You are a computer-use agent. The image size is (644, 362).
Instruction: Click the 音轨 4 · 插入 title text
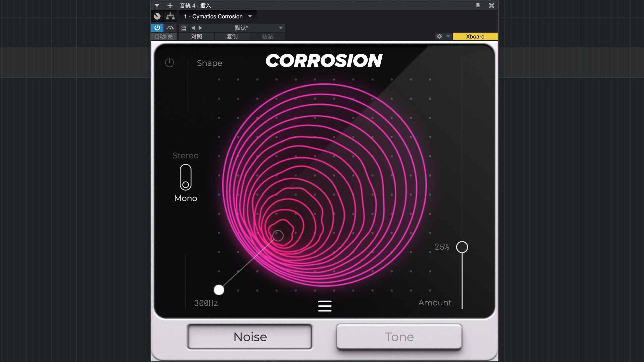point(195,5)
